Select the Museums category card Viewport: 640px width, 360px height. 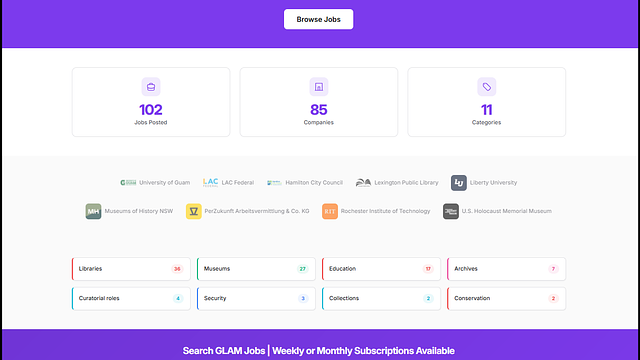[x=256, y=269]
